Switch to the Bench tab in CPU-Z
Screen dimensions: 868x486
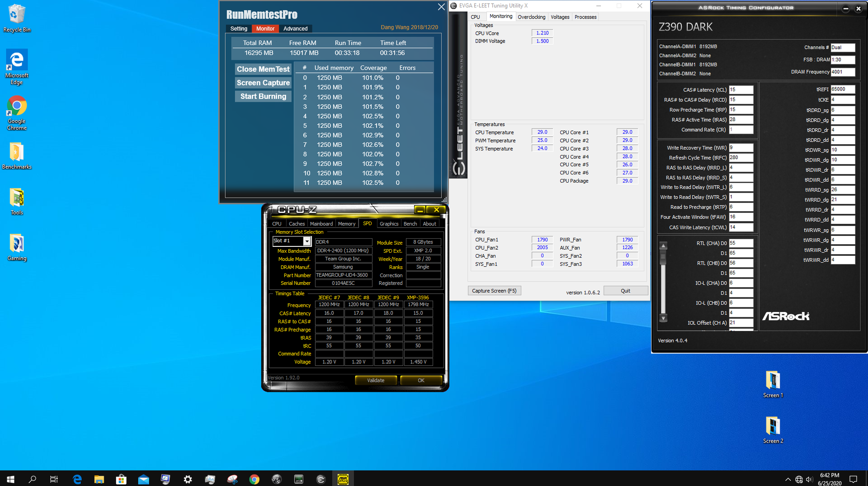pyautogui.click(x=410, y=224)
